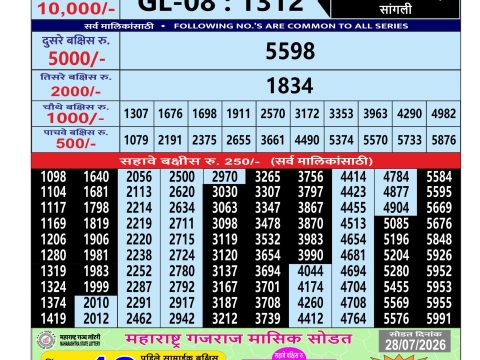Select fifth prize number 1079
Screen dimensions: 480x360
pos(136,140)
